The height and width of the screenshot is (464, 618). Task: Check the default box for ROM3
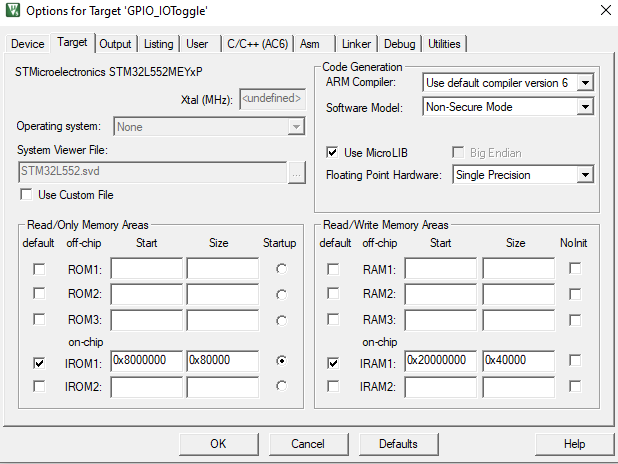(39, 319)
